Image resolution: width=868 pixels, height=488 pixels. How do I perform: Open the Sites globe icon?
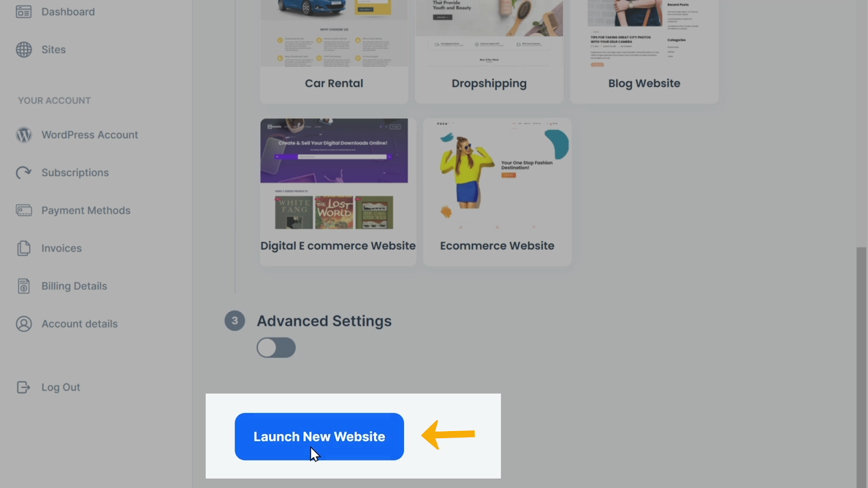pos(23,49)
